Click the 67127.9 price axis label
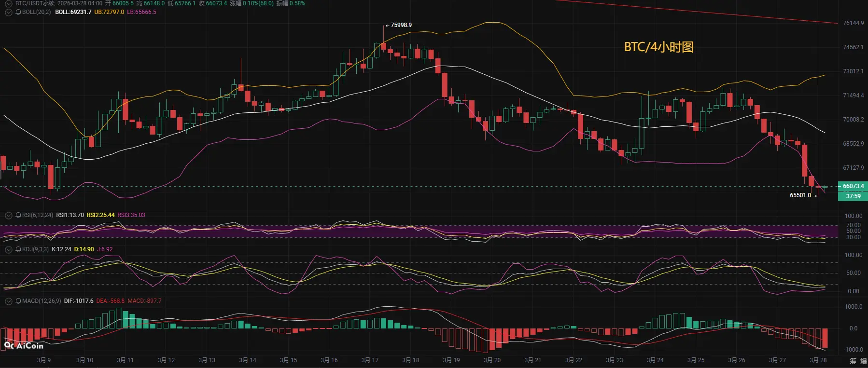The height and width of the screenshot is (368, 868). pyautogui.click(x=854, y=168)
